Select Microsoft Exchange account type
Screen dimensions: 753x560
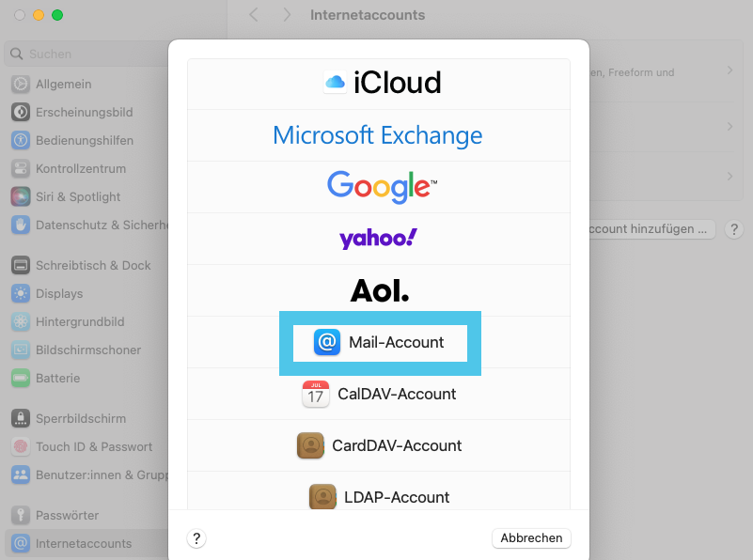pyautogui.click(x=379, y=135)
